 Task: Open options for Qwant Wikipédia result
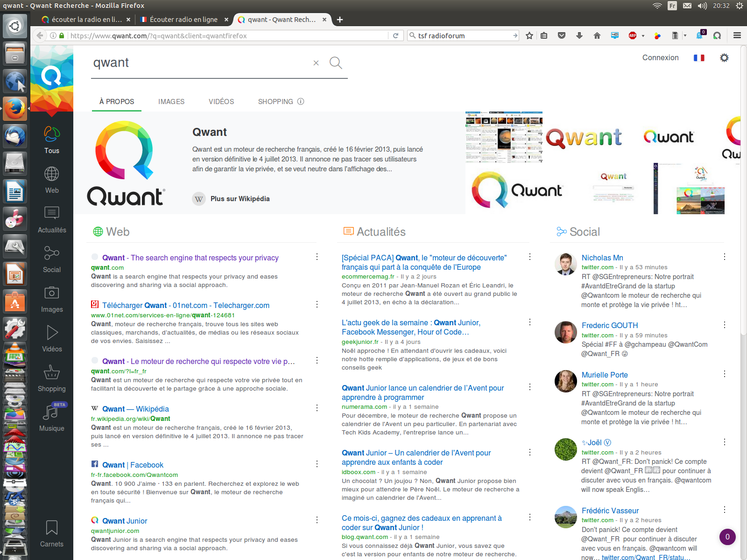[x=317, y=408]
